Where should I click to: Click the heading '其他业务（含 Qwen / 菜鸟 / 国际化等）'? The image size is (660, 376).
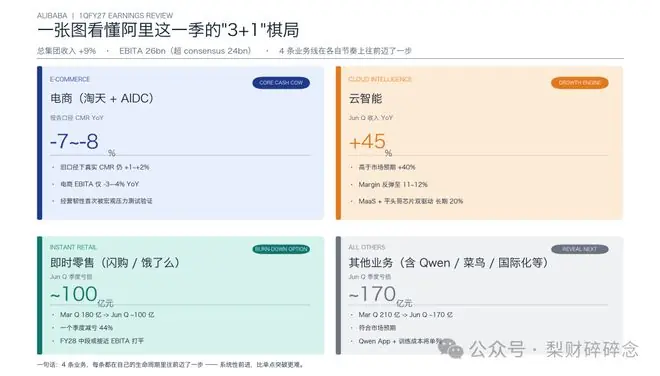pyautogui.click(x=449, y=263)
